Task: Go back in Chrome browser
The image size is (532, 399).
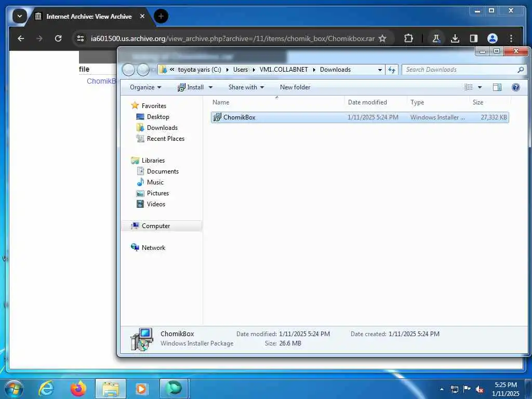Action: pyautogui.click(x=21, y=38)
